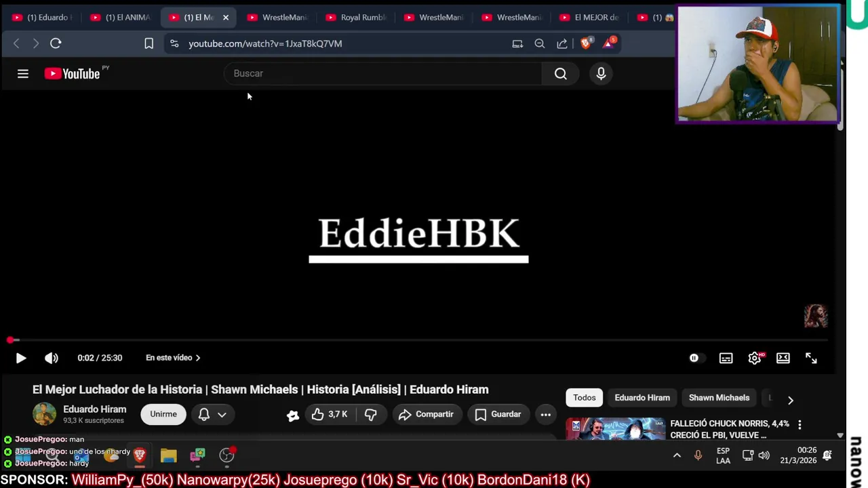Toggle subtitles in the player
This screenshot has height=488, width=868.
pyautogui.click(x=726, y=358)
